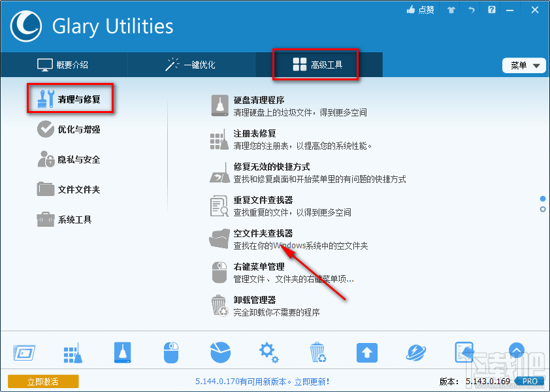Screen dimensions: 550x392
Task: Select the trash can icon in bottom toolbar
Action: pos(317,352)
